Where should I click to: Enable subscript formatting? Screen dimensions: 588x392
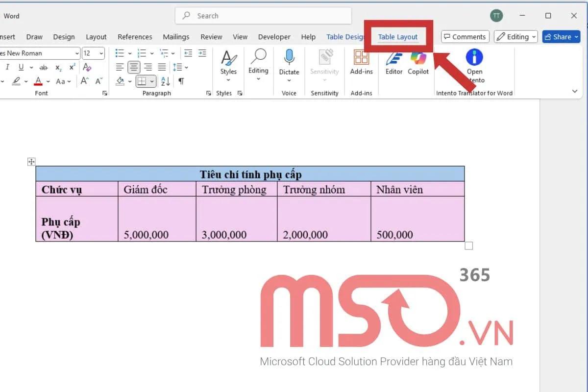tap(58, 67)
